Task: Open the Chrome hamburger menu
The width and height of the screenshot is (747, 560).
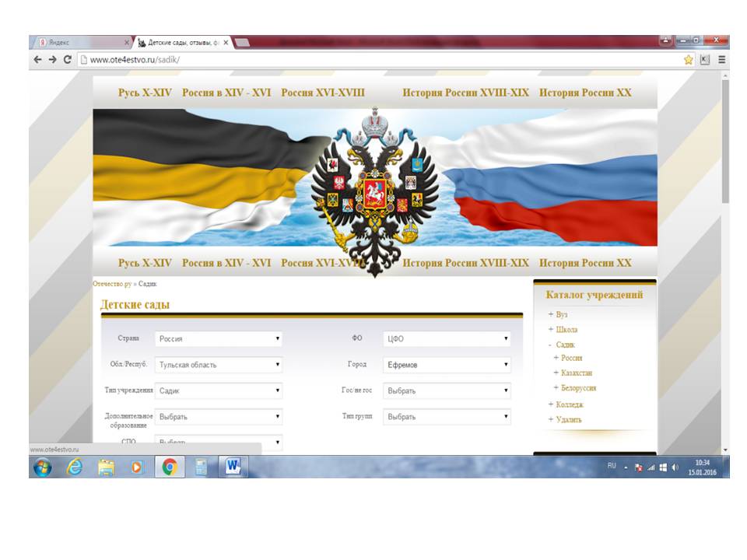Action: pos(722,60)
